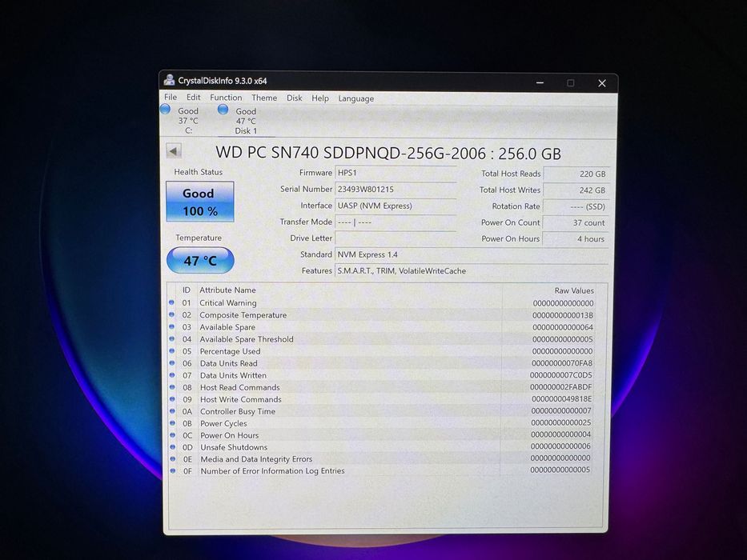Open the Function menu
This screenshot has width=747, height=560.
tap(226, 98)
